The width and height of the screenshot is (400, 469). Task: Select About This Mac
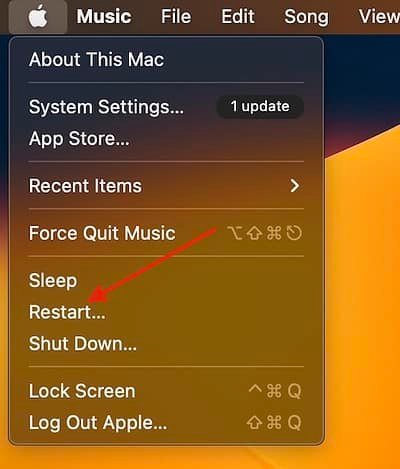166,60
